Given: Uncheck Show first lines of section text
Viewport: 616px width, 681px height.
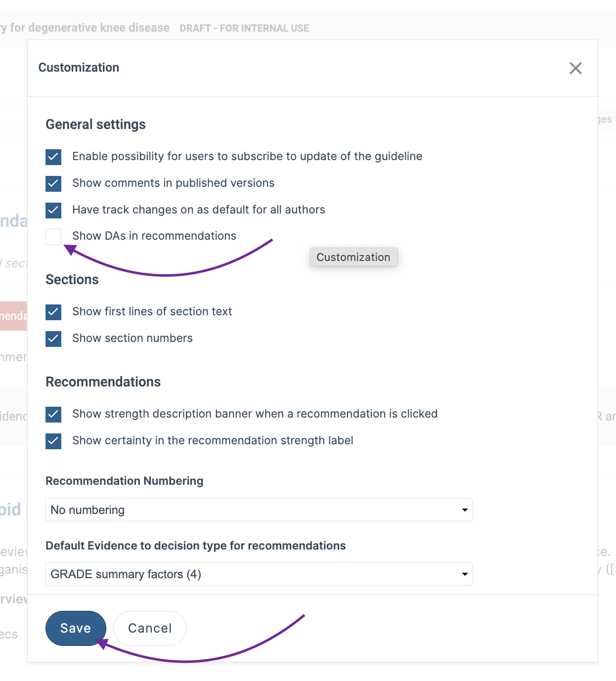Looking at the screenshot, I should click(x=53, y=312).
